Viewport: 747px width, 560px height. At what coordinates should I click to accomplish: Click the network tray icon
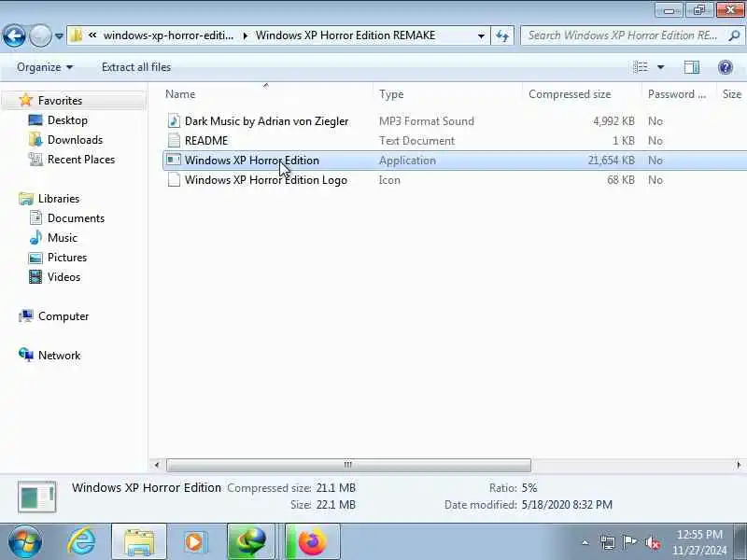click(608, 542)
